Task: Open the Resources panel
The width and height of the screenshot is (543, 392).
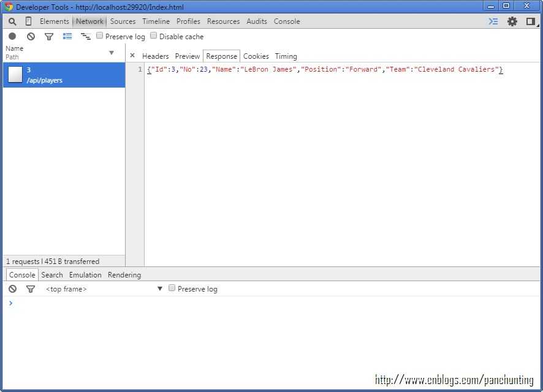Action: pos(223,21)
